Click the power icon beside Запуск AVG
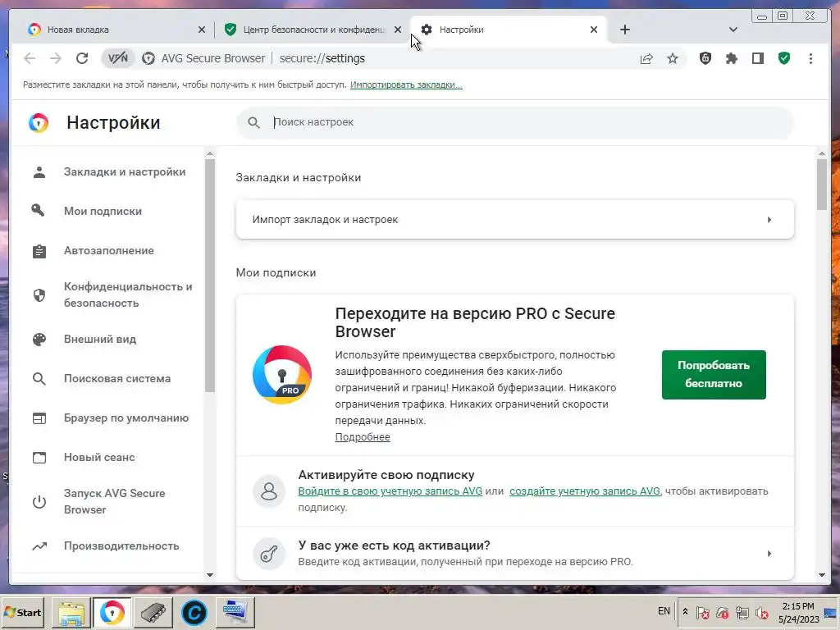Image resolution: width=840 pixels, height=630 pixels. point(39,502)
